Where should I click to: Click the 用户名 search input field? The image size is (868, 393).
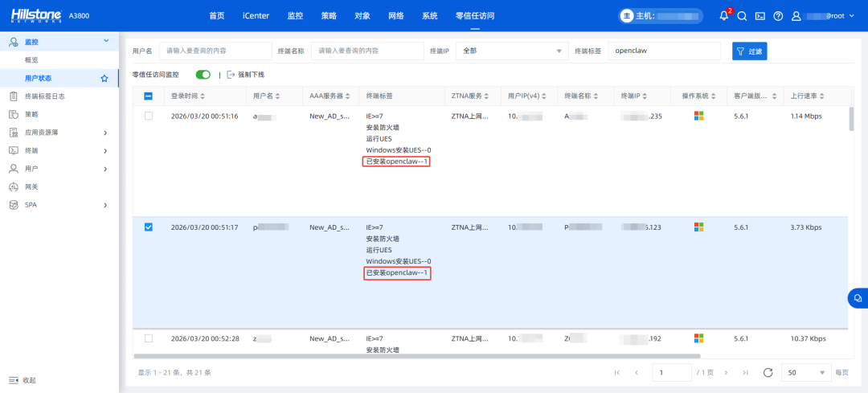tap(212, 51)
